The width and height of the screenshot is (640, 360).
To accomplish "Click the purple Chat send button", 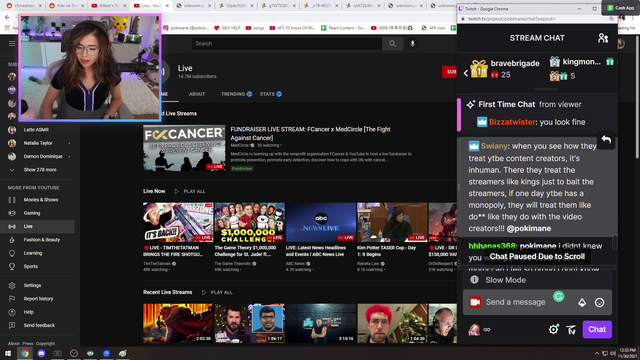I will 597,329.
